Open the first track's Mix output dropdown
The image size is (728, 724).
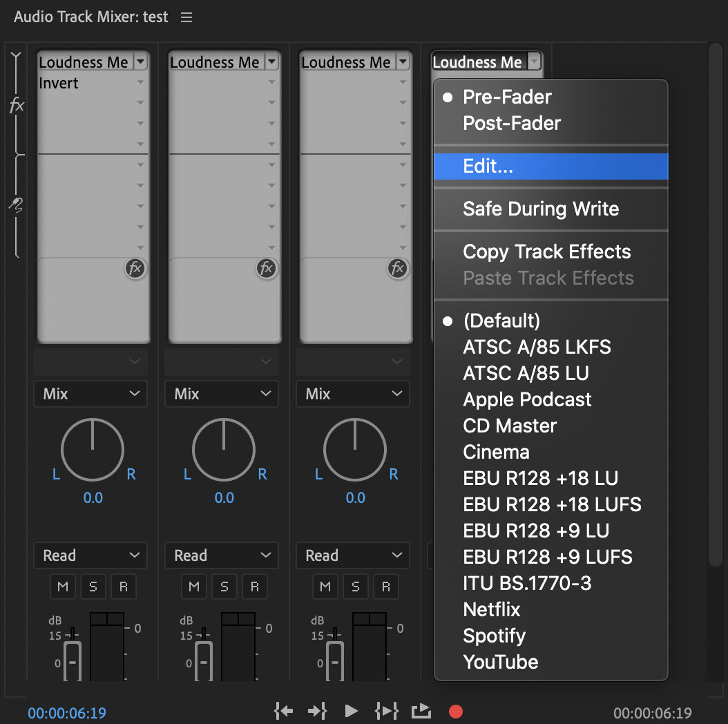coord(90,394)
